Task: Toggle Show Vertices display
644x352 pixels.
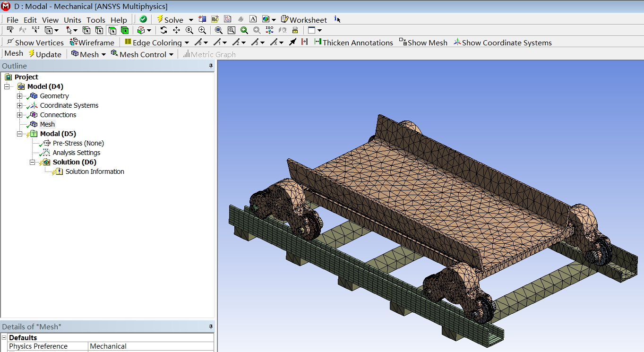Action: click(x=35, y=43)
